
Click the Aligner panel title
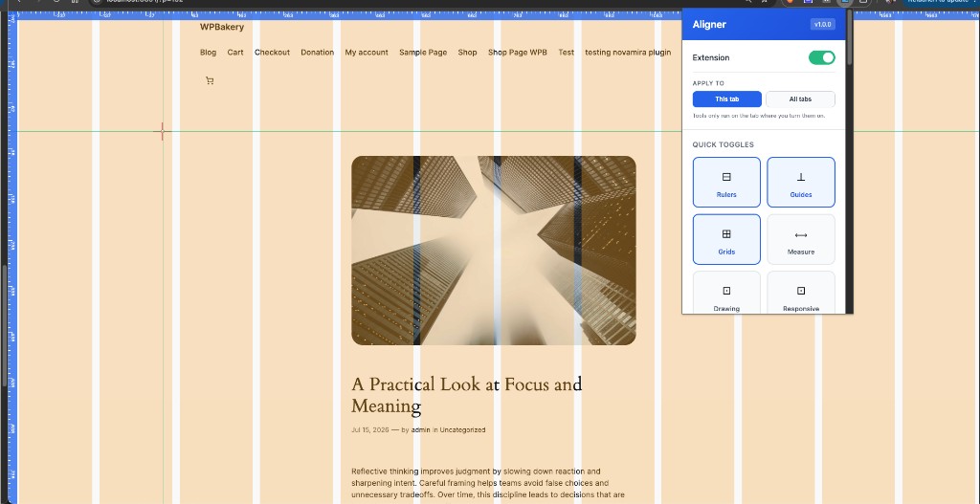pos(709,24)
